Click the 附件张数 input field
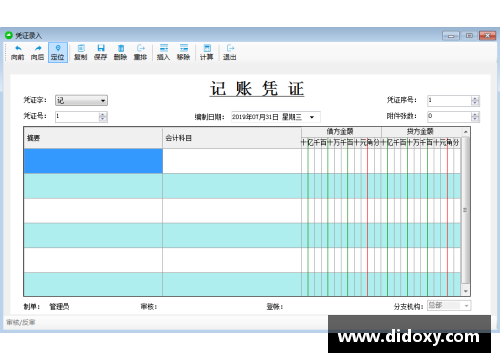 [450, 116]
